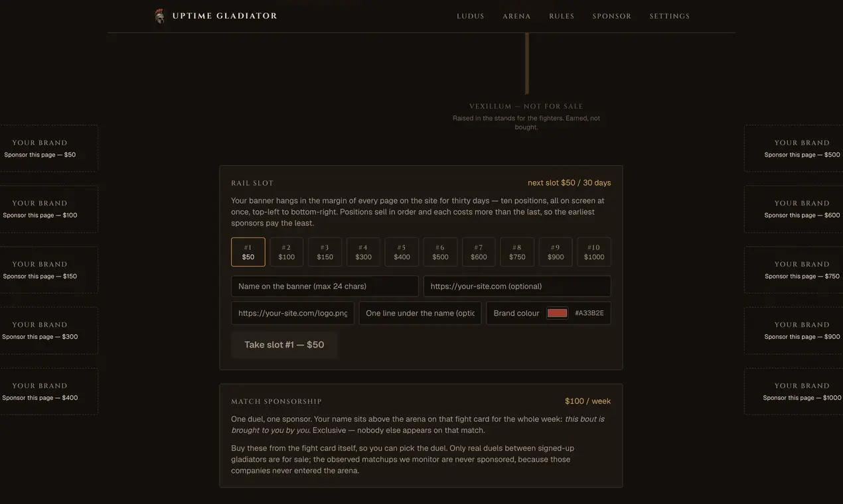The width and height of the screenshot is (843, 504).
Task: Click the 'Rail Slot' heading
Action: point(252,183)
